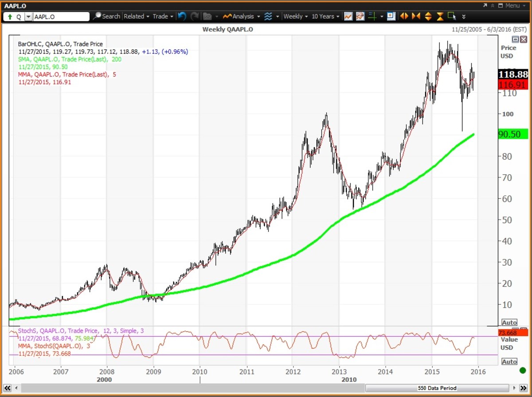Open the Trade menu
The width and height of the screenshot is (532, 397).
(x=163, y=16)
